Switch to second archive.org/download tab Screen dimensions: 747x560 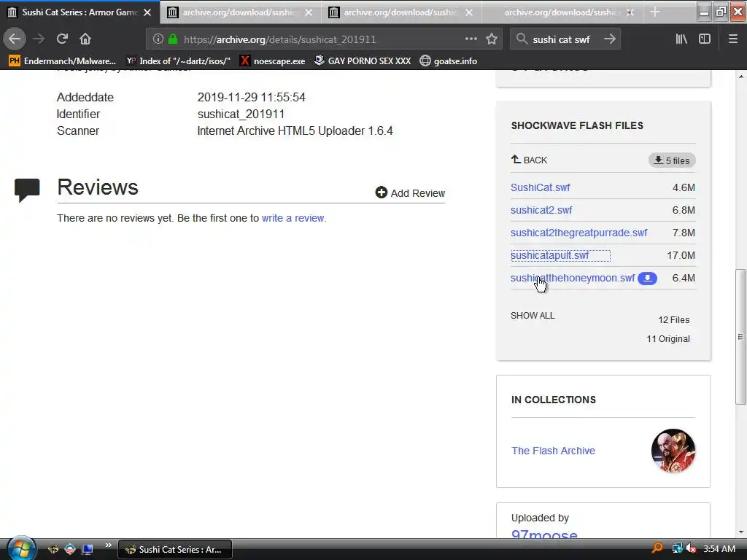tap(241, 12)
